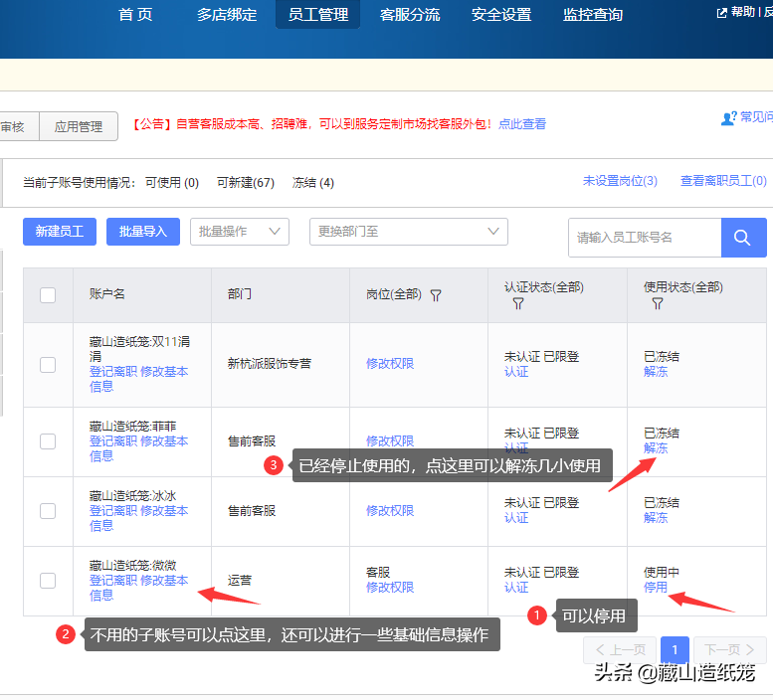Click the 帮助 external link icon

(721, 13)
